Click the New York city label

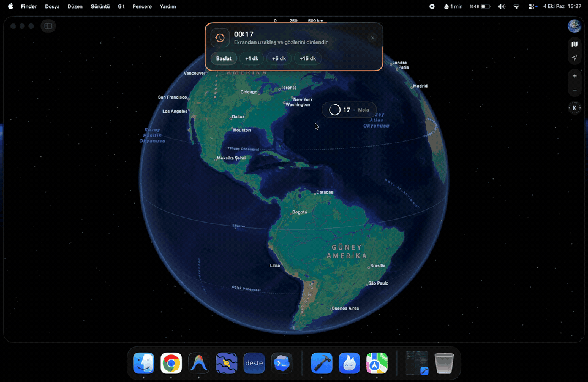(x=303, y=99)
